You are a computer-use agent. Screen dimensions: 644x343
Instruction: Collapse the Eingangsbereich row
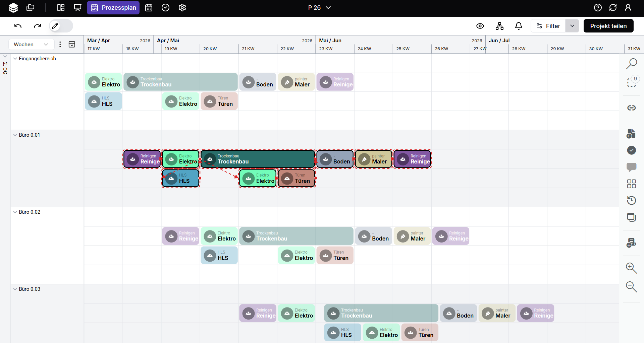15,59
